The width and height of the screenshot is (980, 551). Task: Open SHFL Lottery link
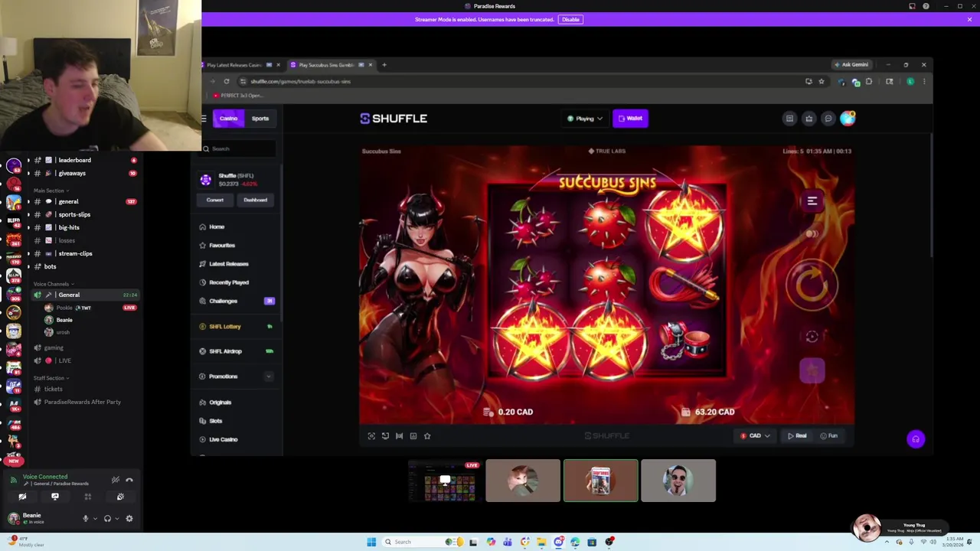225,327
